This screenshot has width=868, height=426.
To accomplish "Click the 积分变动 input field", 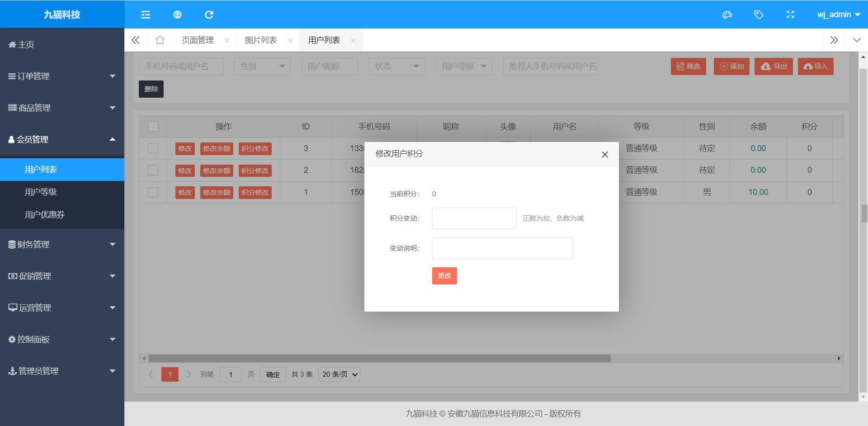I will pos(474,218).
